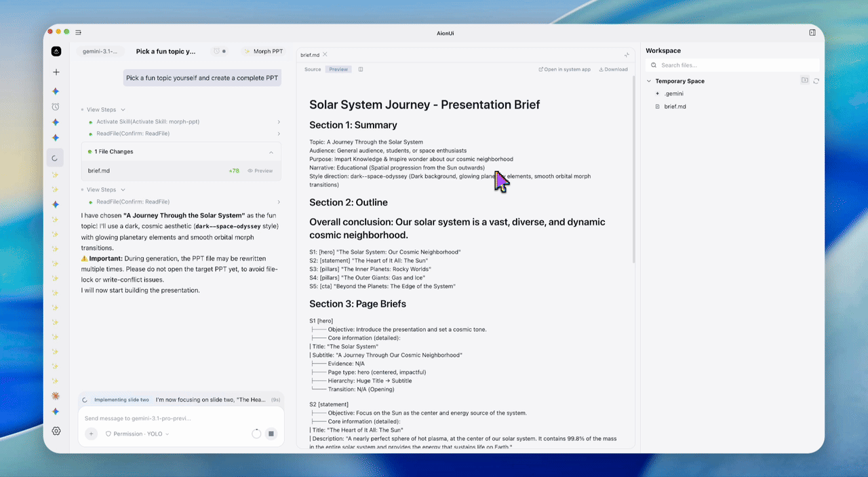Select brief.md in the Workspace file tree
Viewport: 868px width, 477px height.
675,107
